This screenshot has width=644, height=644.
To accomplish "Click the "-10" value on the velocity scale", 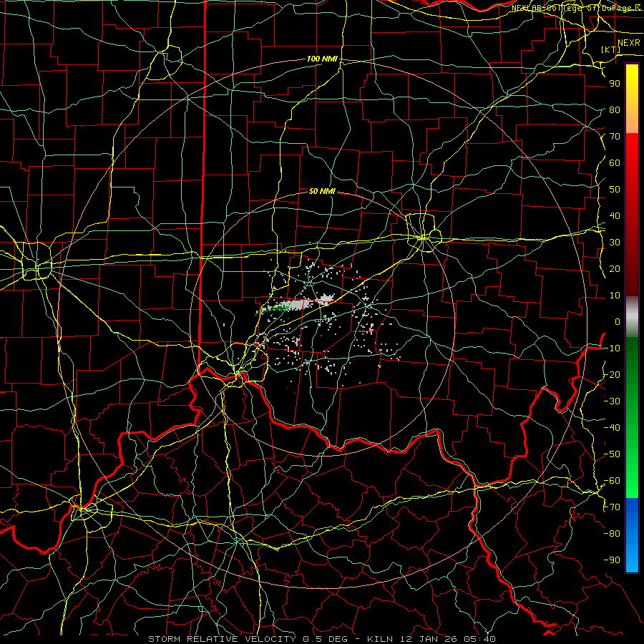I will pos(612,348).
